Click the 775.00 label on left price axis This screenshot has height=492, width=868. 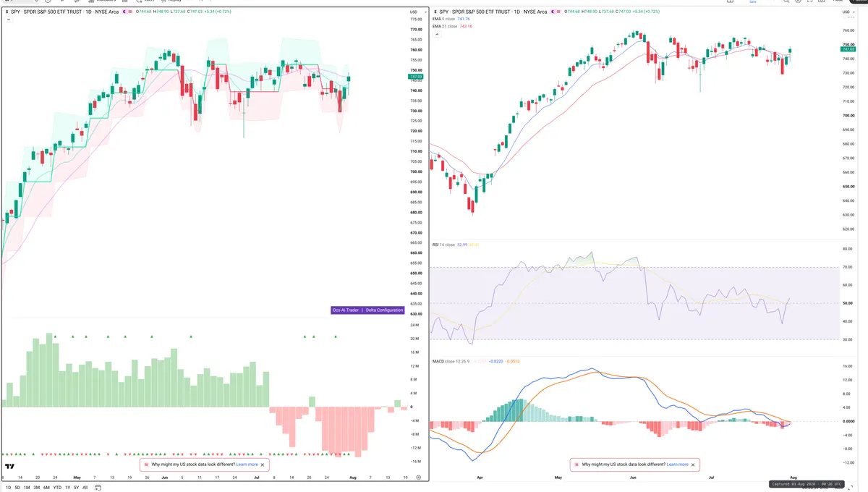(x=416, y=20)
